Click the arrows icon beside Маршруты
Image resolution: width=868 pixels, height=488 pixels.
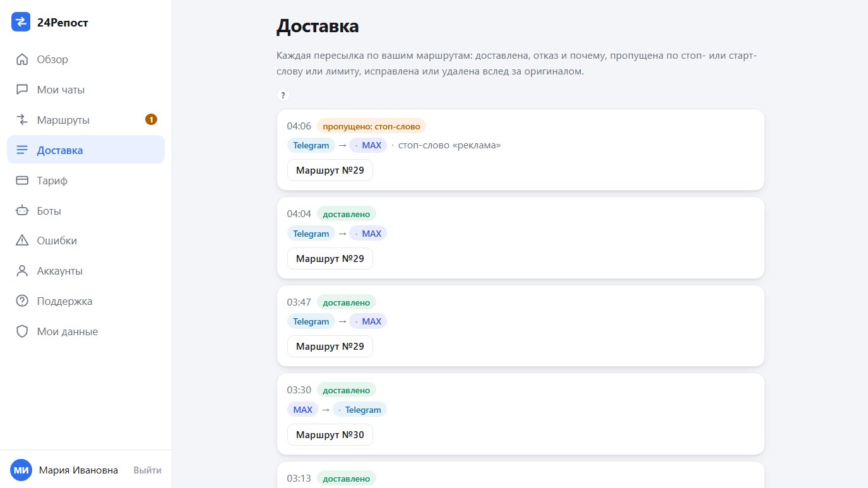tap(22, 120)
